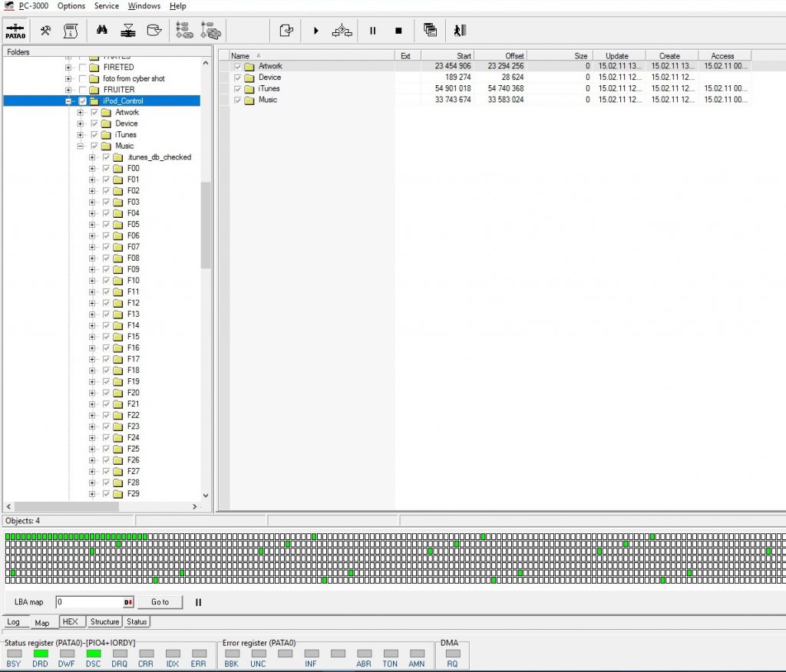This screenshot has width=786, height=672.
Task: Click the LBA map input field
Action: [88, 602]
